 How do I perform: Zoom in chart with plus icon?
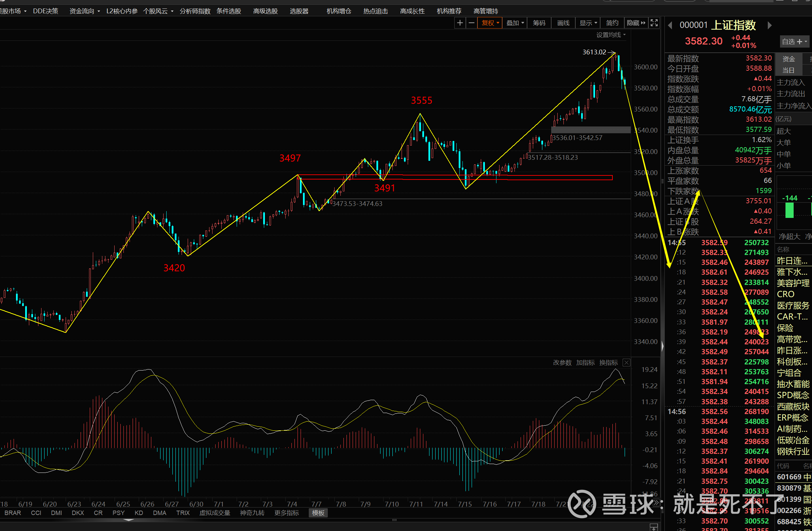click(x=460, y=23)
